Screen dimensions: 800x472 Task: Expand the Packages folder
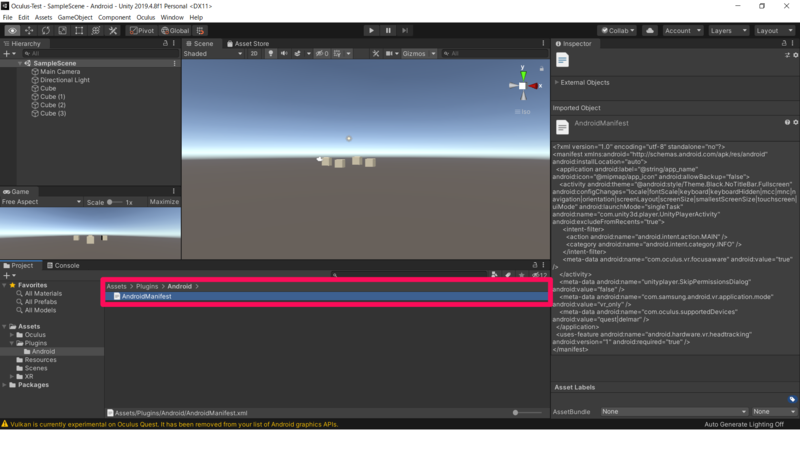[x=5, y=385]
